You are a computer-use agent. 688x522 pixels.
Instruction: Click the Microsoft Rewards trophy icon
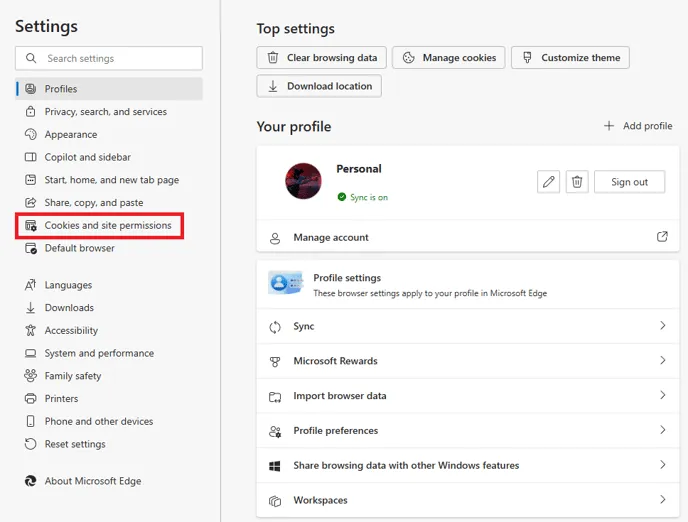point(275,362)
